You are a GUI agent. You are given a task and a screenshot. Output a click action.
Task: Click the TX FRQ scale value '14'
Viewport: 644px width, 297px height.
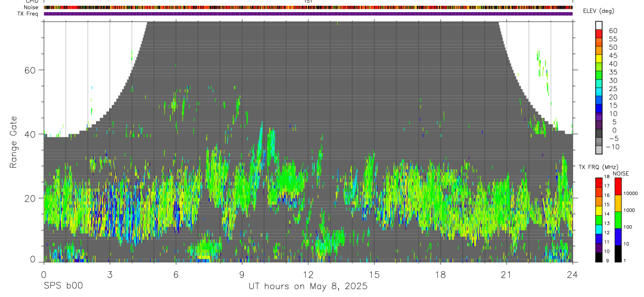pos(607,214)
